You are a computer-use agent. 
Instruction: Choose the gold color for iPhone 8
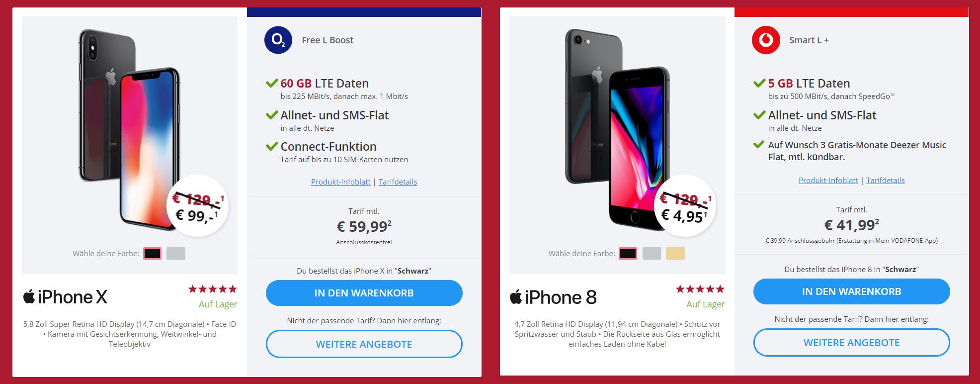[675, 253]
